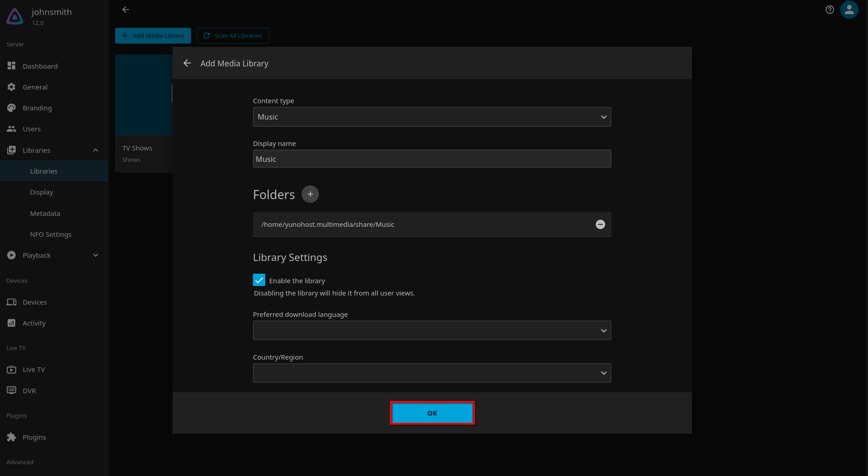Open the help question mark icon

coord(830,10)
